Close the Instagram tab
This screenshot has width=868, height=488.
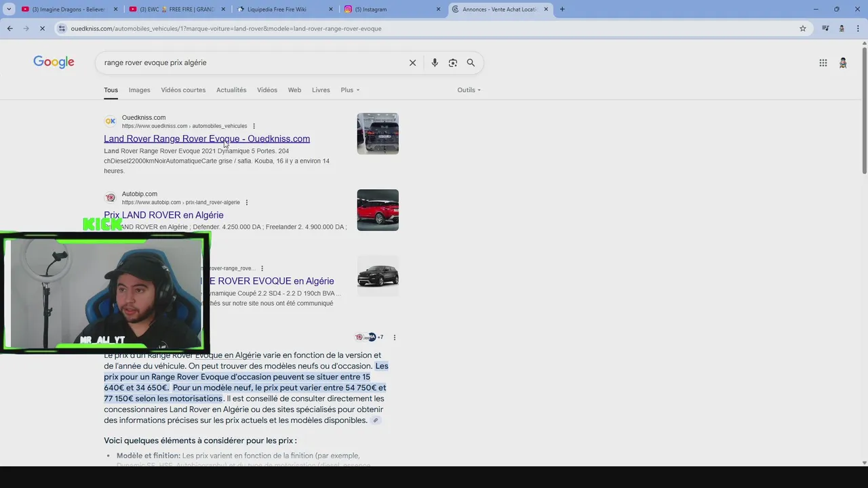(438, 9)
